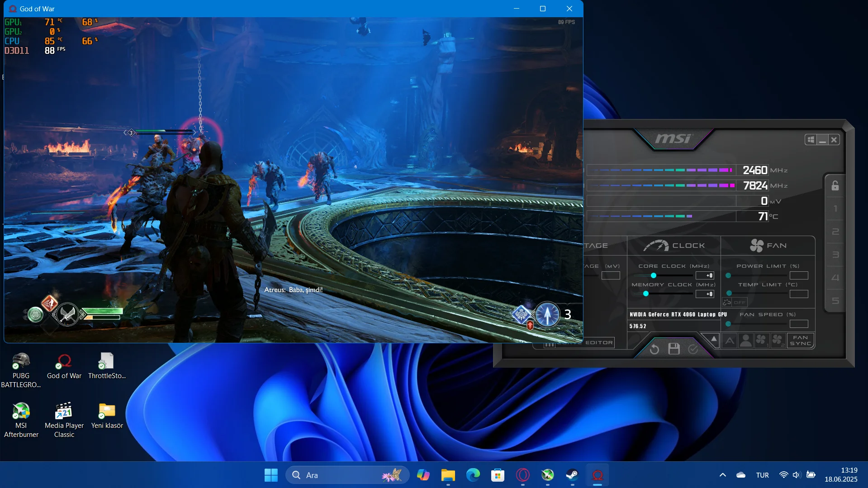The width and height of the screenshot is (868, 488).
Task: Click the Memory Clock value input box
Action: click(704, 294)
